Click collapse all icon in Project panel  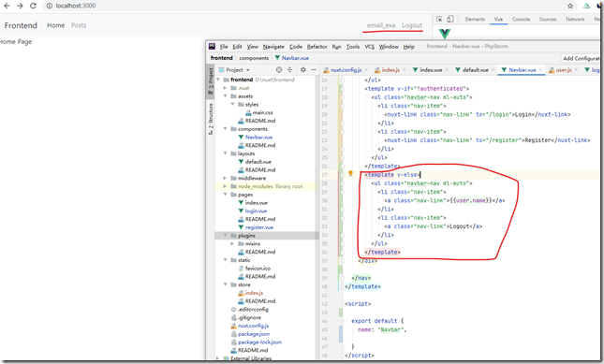[289, 69]
